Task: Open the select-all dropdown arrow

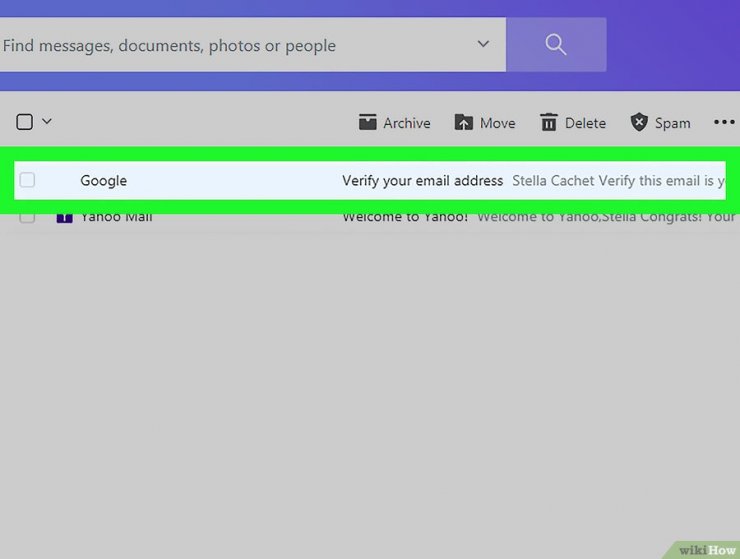Action: pos(47,121)
